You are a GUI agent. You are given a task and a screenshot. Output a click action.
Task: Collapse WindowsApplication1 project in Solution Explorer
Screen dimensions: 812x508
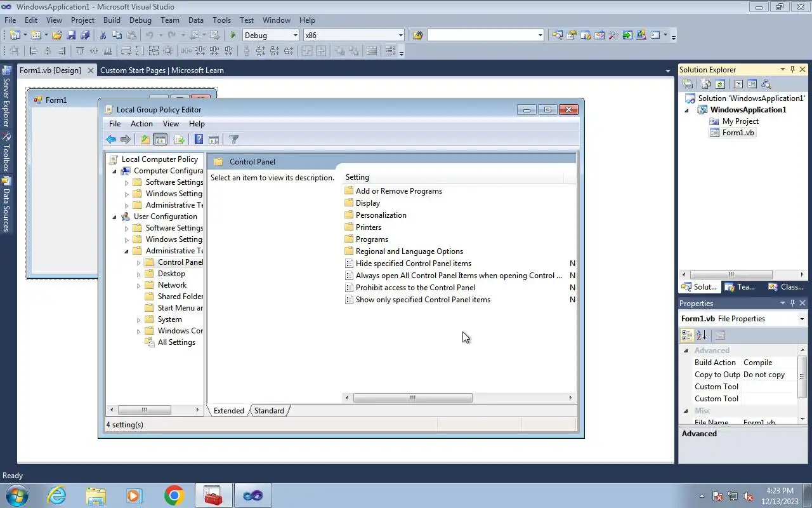coord(686,110)
